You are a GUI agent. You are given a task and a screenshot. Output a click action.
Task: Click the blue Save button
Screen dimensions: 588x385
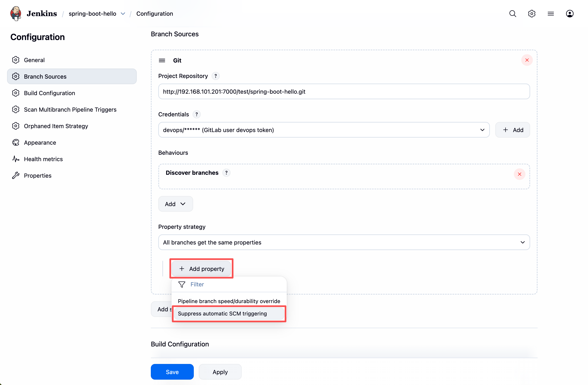pos(172,372)
